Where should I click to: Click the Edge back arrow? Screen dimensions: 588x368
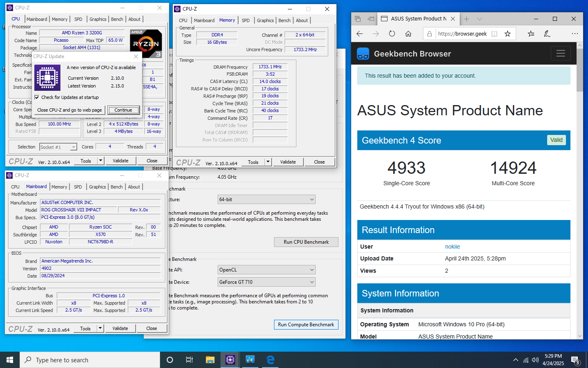click(360, 34)
